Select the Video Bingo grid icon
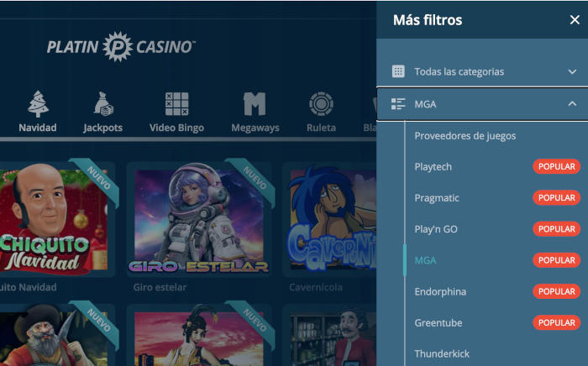Image resolution: width=588 pixels, height=366 pixels. pos(176,104)
